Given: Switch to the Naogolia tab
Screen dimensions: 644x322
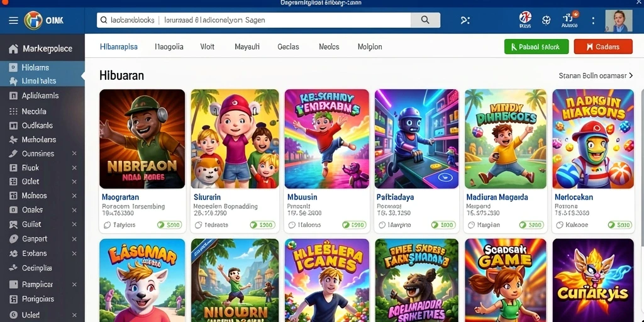Looking at the screenshot, I should [x=169, y=47].
